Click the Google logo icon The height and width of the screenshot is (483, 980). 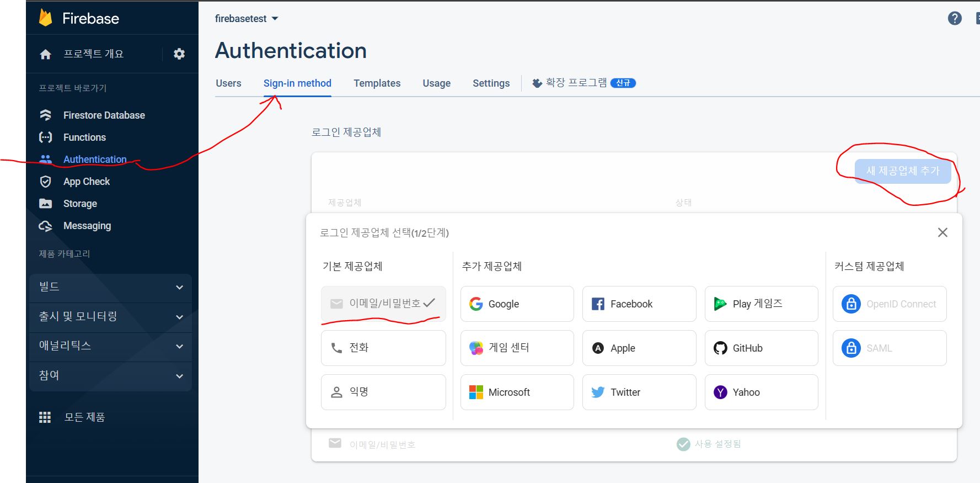tap(476, 304)
